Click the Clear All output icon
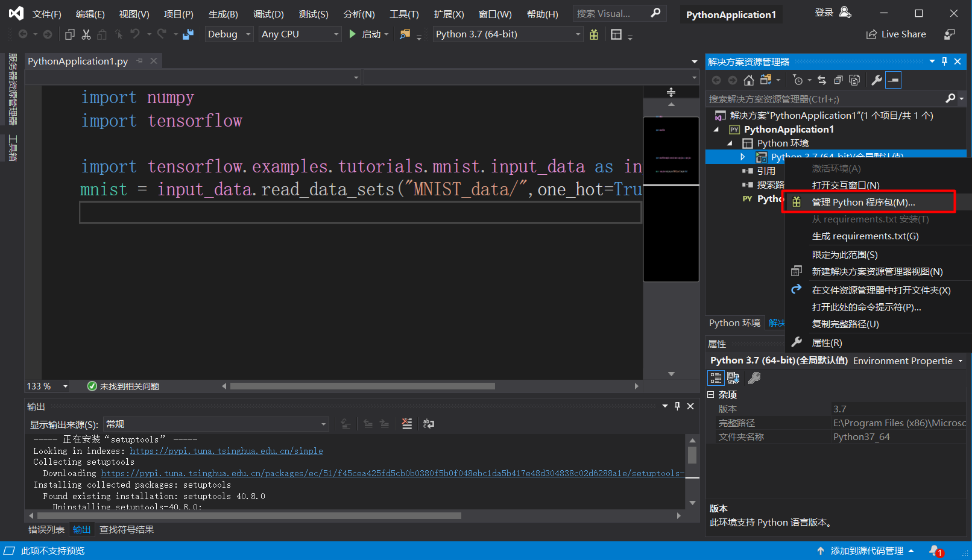Image resolution: width=972 pixels, height=560 pixels. click(x=407, y=424)
